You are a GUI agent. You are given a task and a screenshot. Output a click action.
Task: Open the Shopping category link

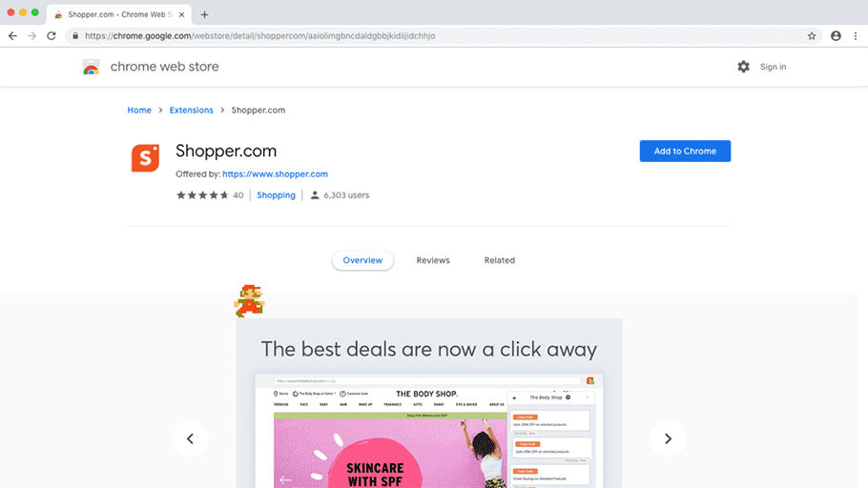(276, 195)
